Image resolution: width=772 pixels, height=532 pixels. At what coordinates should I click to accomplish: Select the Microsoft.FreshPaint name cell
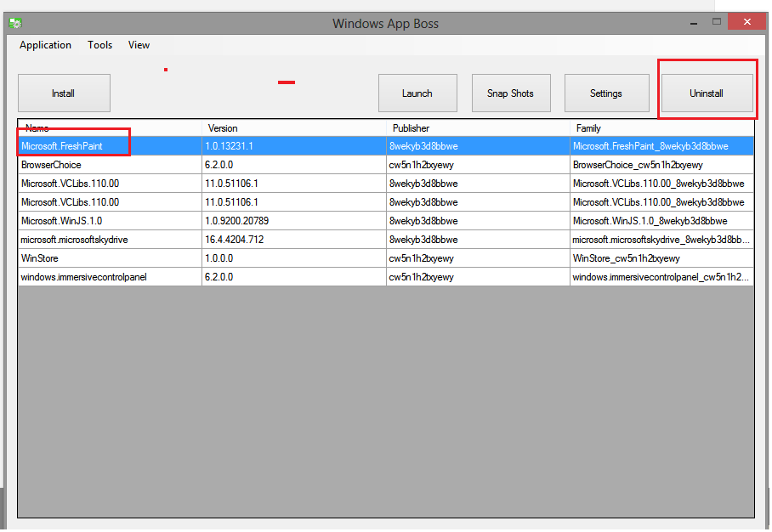tap(110, 146)
